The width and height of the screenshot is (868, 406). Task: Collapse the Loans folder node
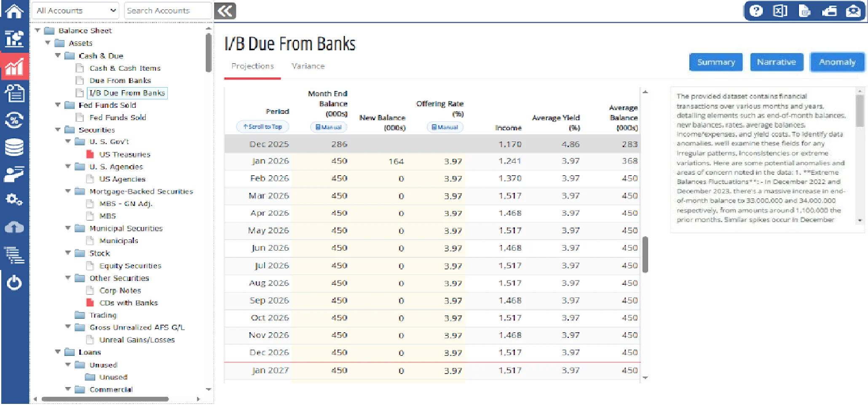pyautogui.click(x=58, y=352)
